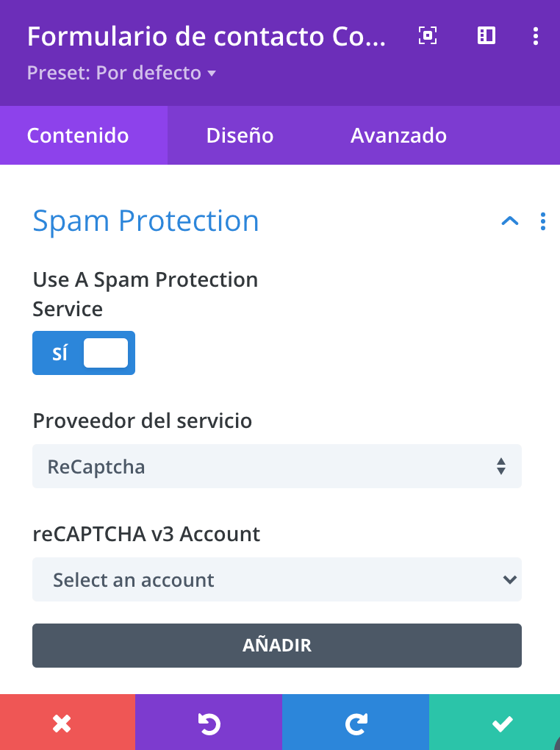This screenshot has width=560, height=750.
Task: Open the Preset: Por defecto dropdown
Action: click(x=121, y=74)
